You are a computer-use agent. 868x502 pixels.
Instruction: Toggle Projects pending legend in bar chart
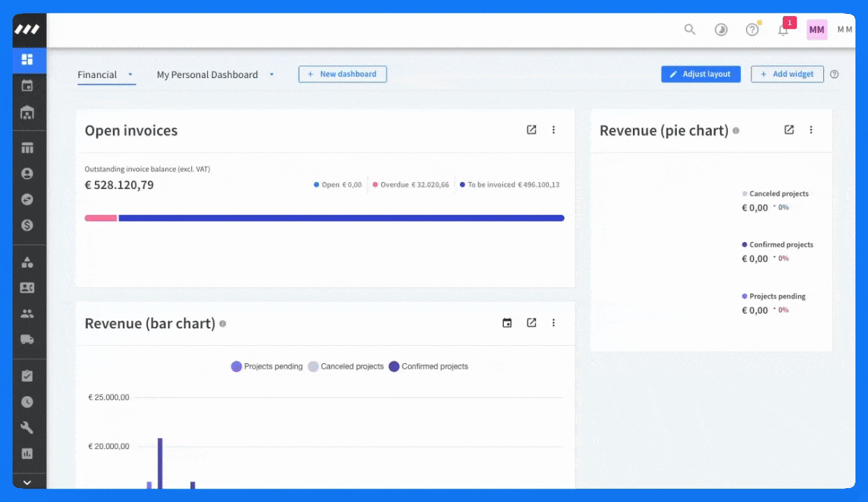pyautogui.click(x=267, y=366)
